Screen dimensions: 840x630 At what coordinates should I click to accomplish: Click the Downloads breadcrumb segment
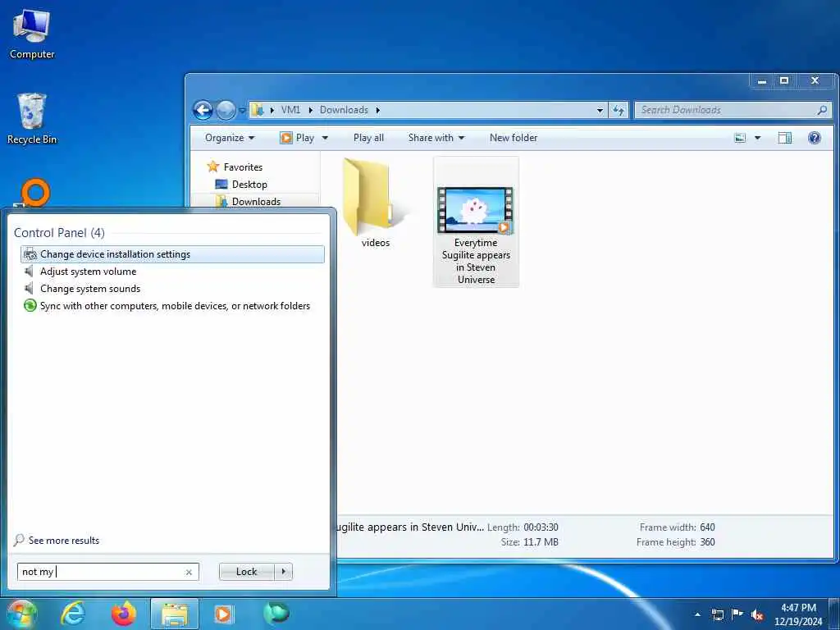click(344, 110)
